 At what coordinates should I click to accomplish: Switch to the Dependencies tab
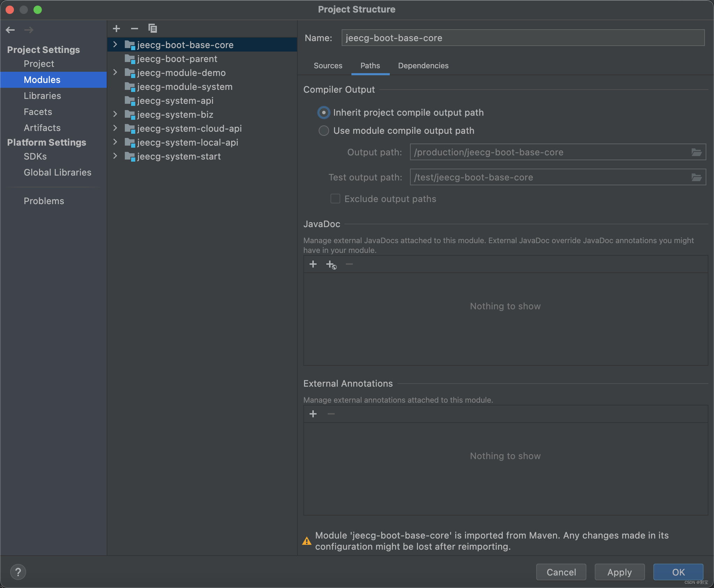pos(423,66)
